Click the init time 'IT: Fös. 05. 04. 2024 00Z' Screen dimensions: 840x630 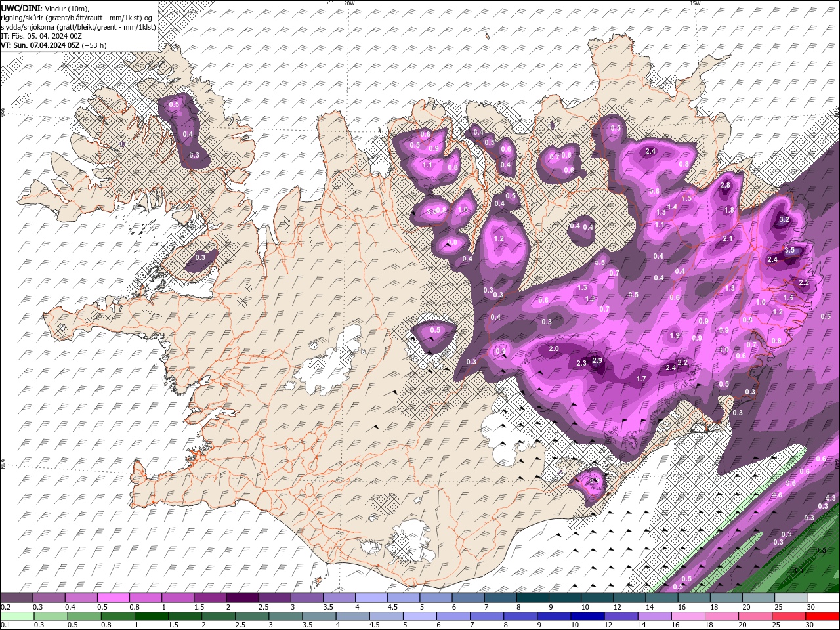point(41,36)
